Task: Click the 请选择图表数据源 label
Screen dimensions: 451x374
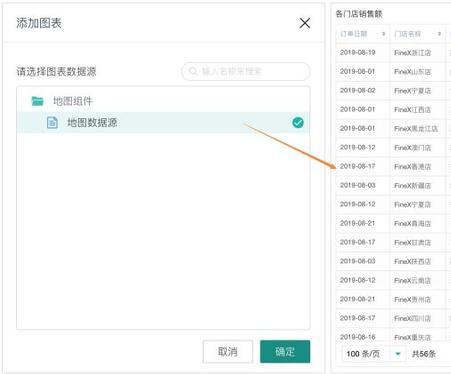Action: point(56,71)
